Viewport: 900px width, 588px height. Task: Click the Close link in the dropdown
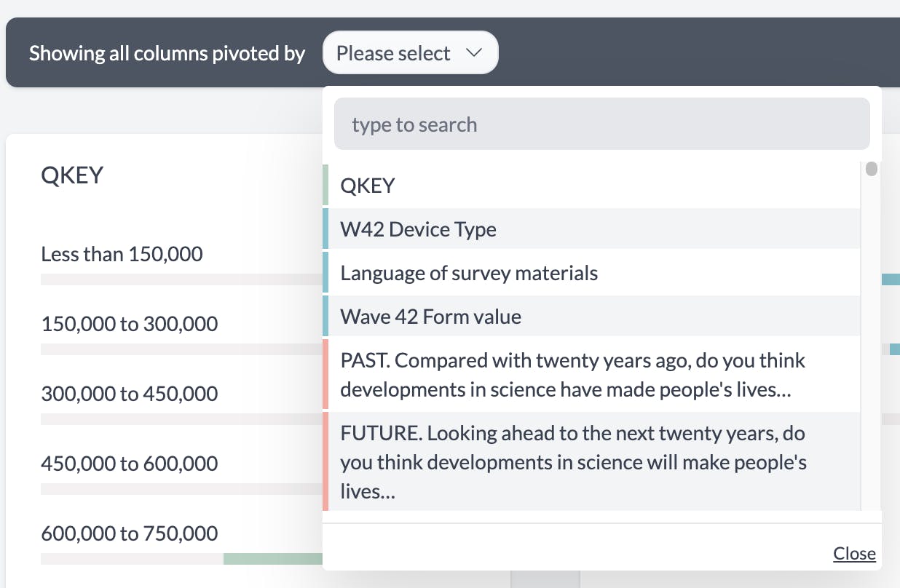[853, 553]
